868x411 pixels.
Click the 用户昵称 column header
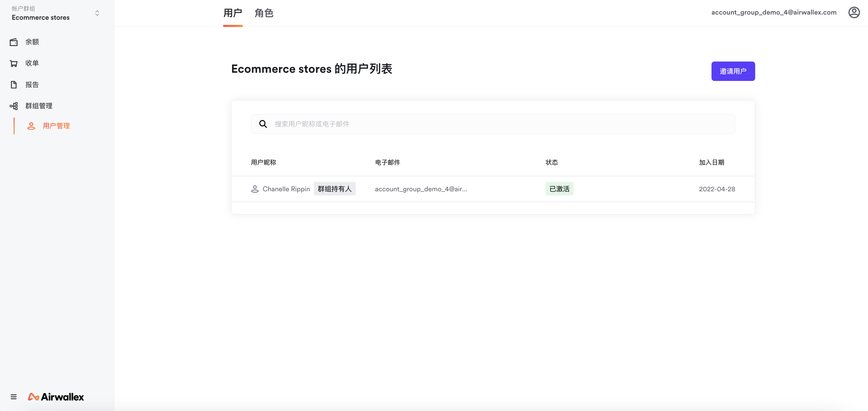click(x=264, y=162)
